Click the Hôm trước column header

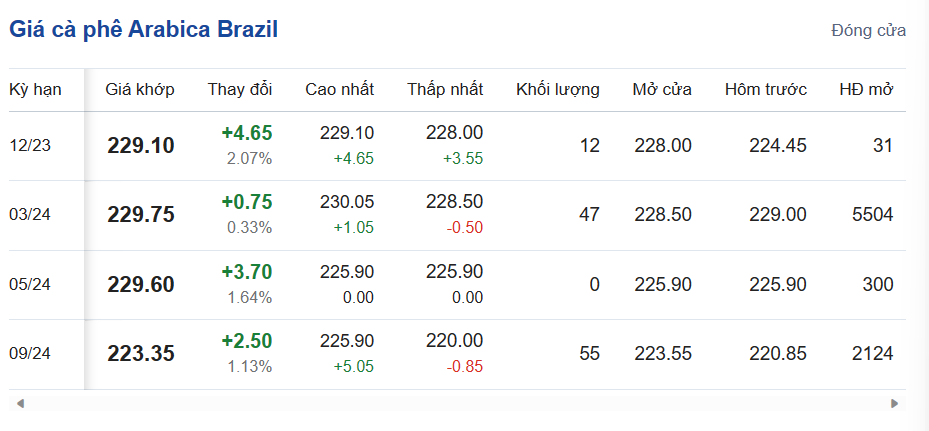coord(766,89)
